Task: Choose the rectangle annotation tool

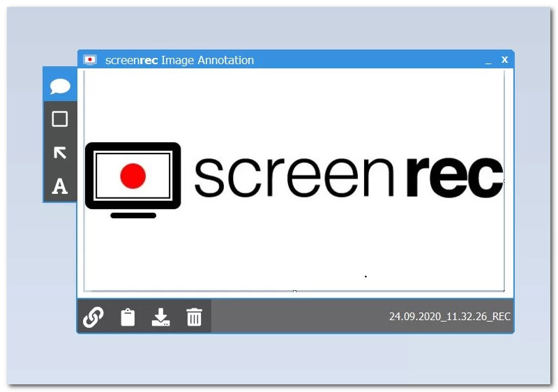Action: click(60, 119)
